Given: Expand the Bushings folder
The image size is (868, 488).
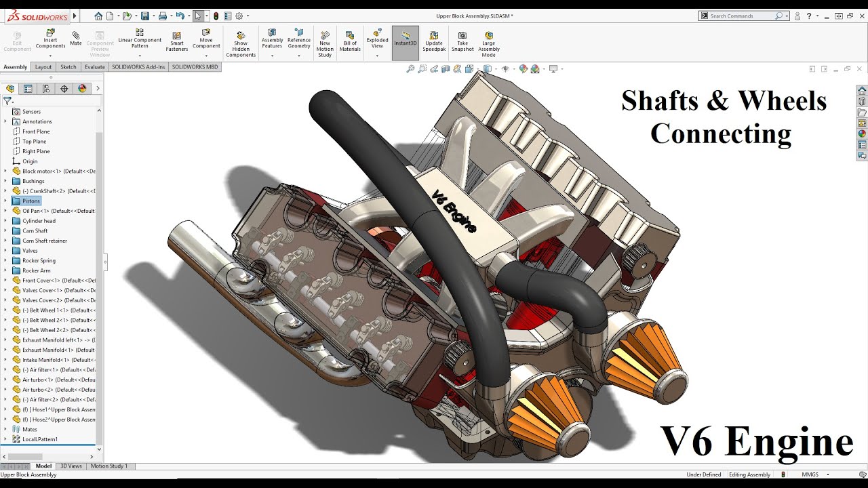Looking at the screenshot, I should [x=5, y=181].
